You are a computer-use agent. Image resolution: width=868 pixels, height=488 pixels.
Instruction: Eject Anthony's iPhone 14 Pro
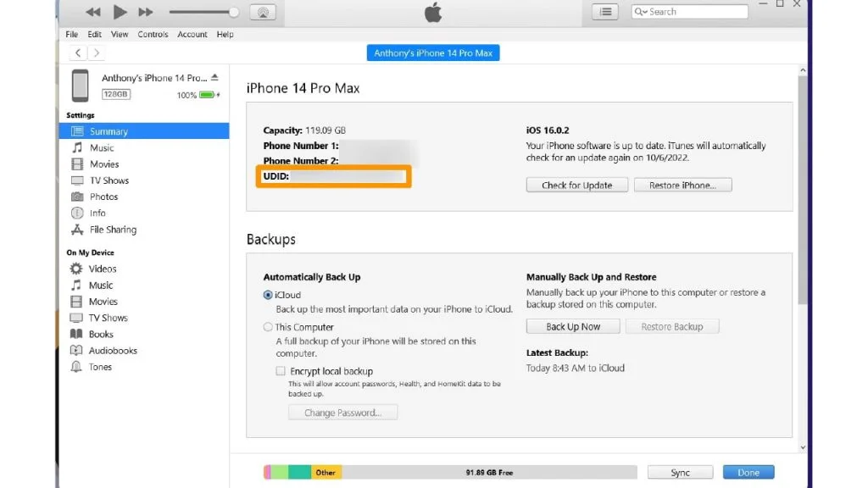point(214,77)
